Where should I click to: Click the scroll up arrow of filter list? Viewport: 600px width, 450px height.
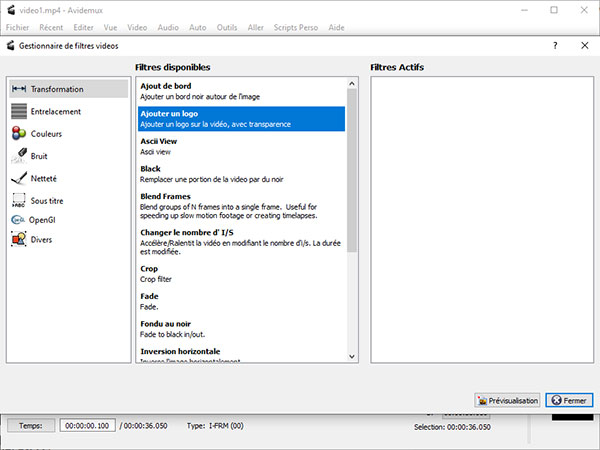pyautogui.click(x=352, y=85)
